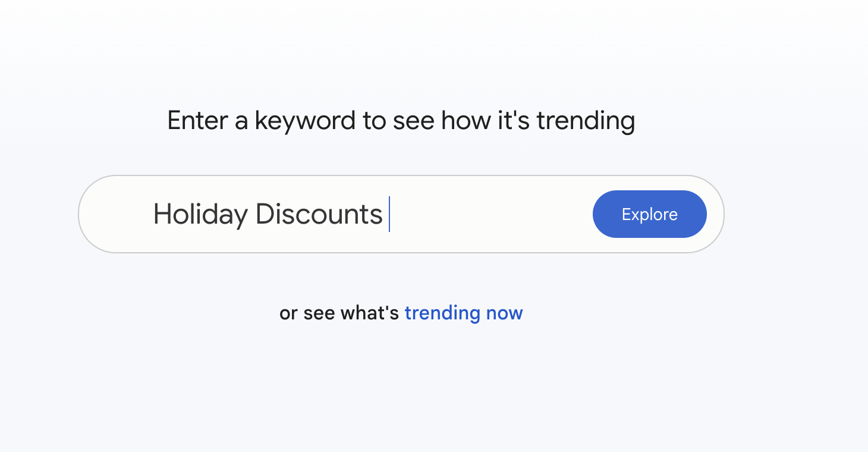This screenshot has width=868, height=452.
Task: Click empty space left of Explore button
Action: [505, 214]
